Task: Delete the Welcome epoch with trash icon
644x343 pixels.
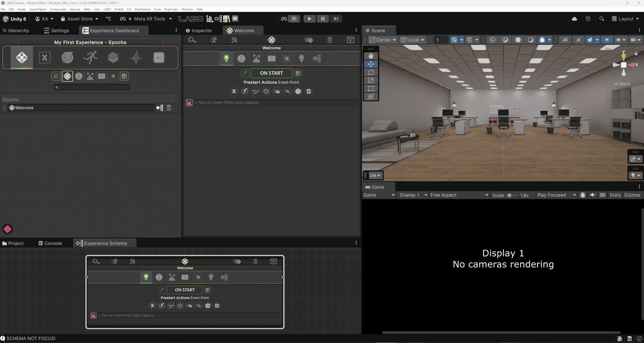Action: [169, 108]
